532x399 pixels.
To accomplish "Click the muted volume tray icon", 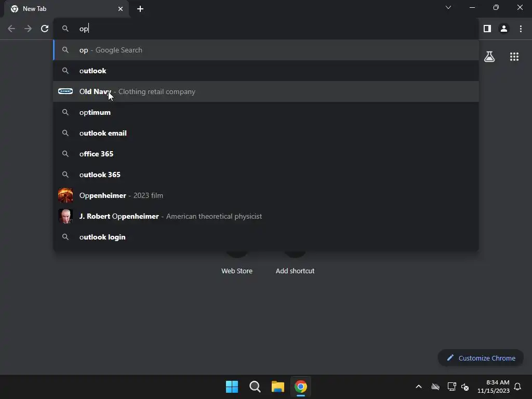I will pos(465,387).
